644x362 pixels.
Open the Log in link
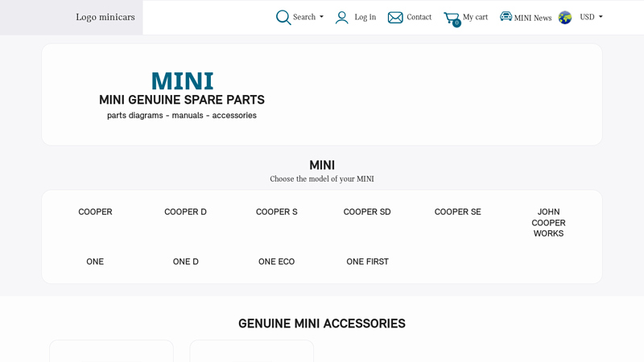[x=365, y=17]
